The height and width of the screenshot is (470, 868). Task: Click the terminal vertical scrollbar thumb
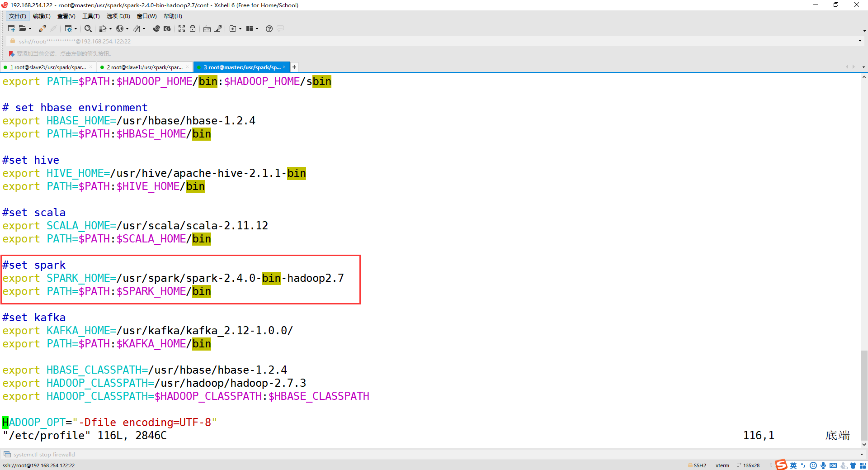tap(864, 395)
